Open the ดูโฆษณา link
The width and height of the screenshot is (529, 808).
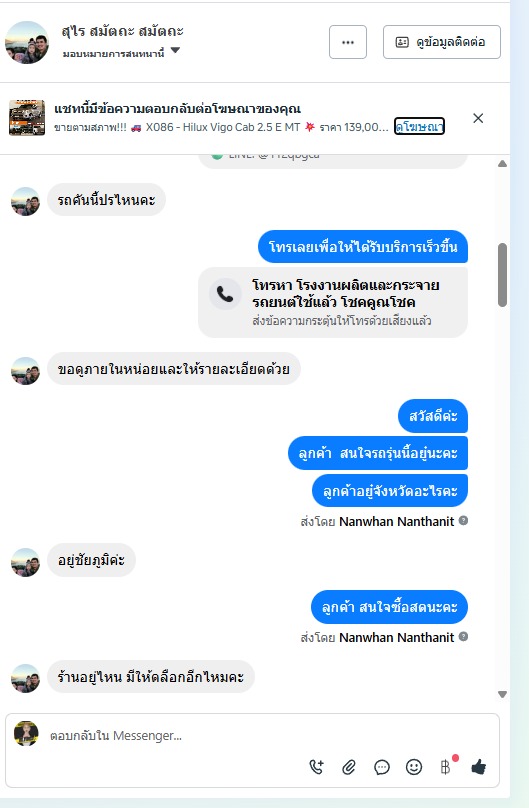[419, 126]
